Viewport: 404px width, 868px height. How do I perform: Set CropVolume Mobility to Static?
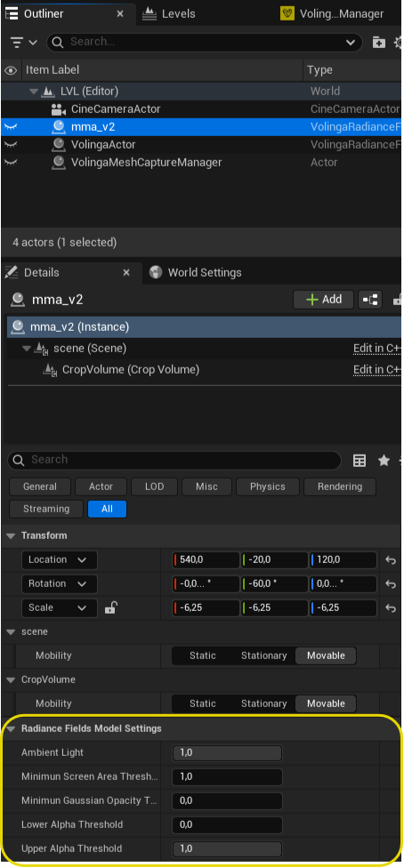(x=203, y=703)
